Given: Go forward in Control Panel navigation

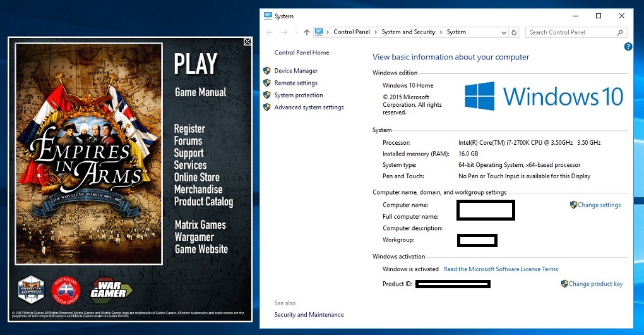Looking at the screenshot, I should 284,32.
